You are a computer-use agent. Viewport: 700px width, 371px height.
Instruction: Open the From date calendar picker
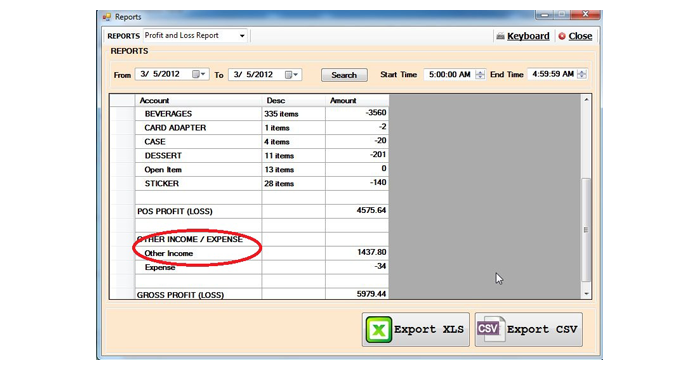point(199,74)
